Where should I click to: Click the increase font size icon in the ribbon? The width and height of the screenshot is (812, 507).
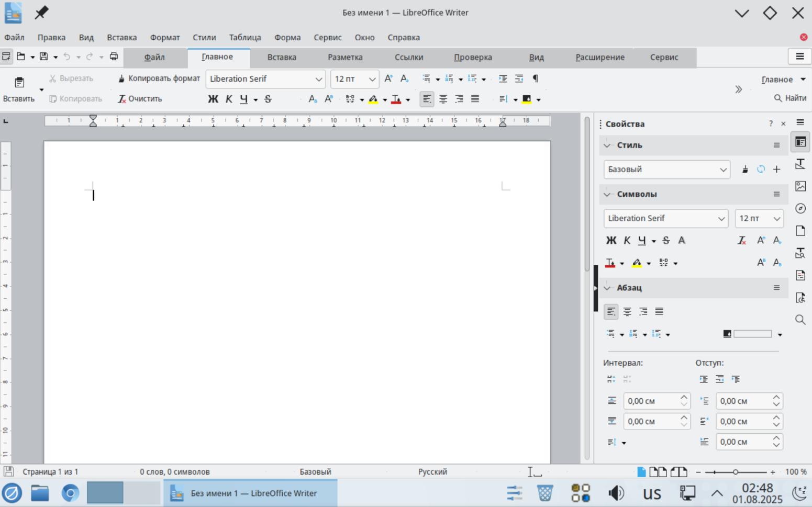point(388,78)
